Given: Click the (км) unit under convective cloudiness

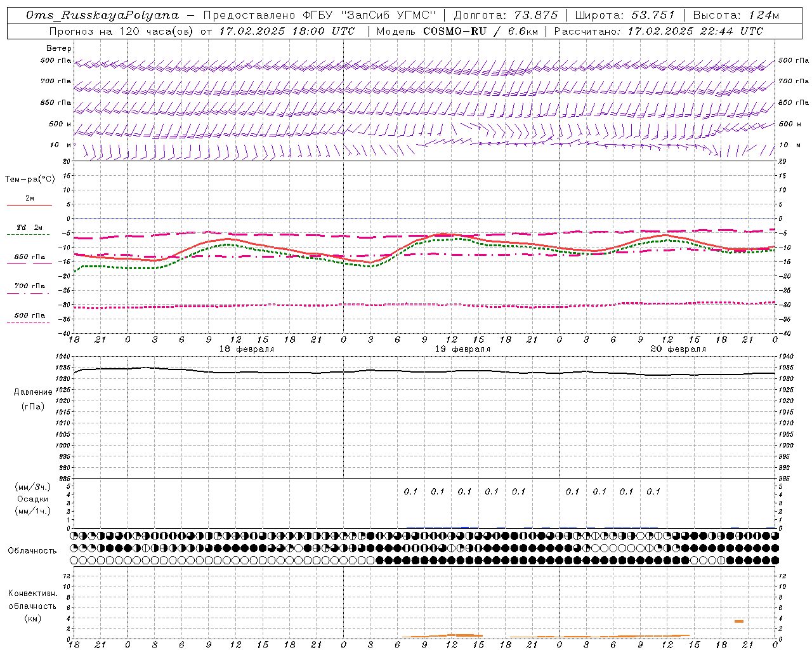Looking at the screenshot, I should [32, 618].
